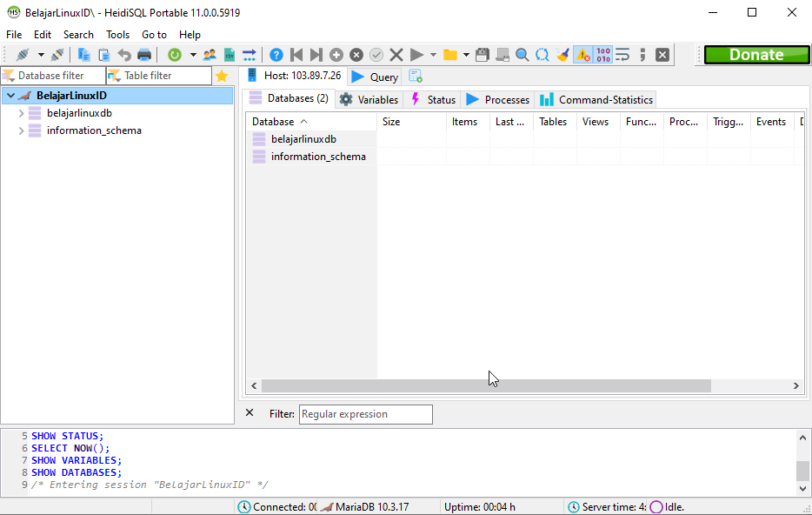Click the Save floppy disk icon

[x=483, y=55]
